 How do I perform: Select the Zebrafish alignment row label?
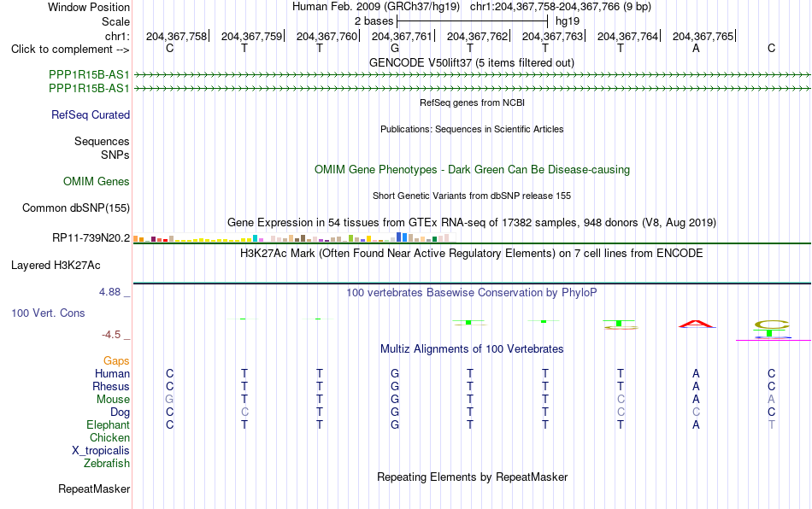107,463
